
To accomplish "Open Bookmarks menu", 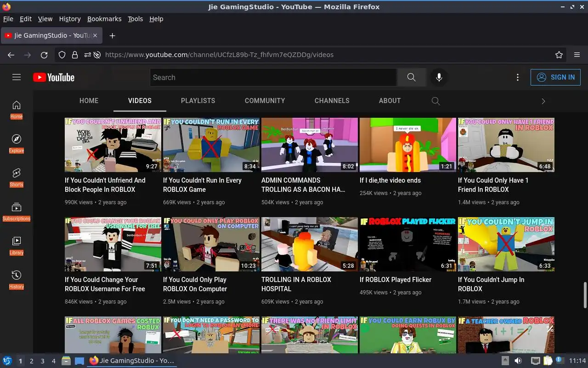I will (104, 19).
